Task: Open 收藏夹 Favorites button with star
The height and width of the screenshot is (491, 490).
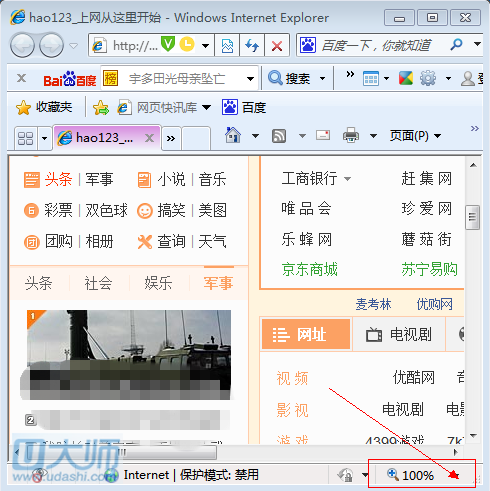Action: click(x=44, y=107)
